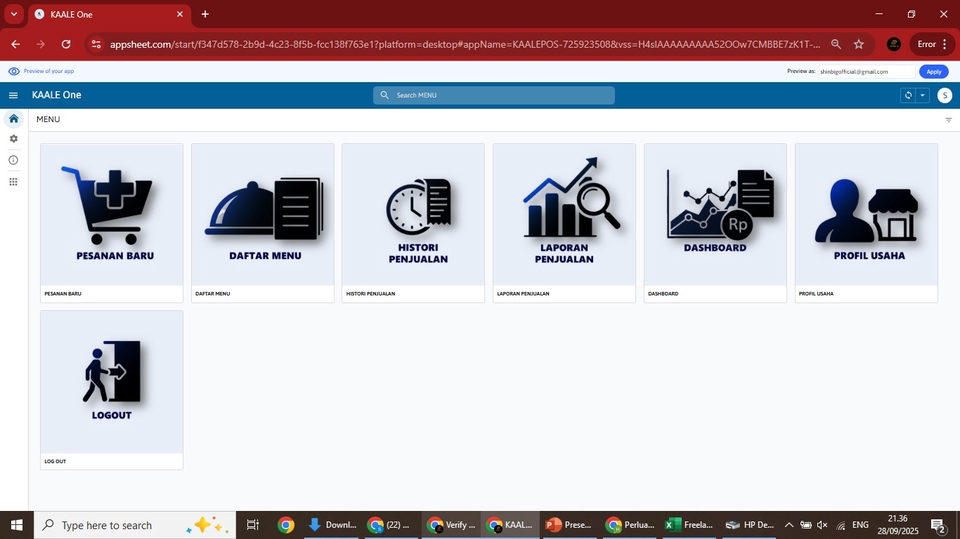Click the info icon in left sidebar
The image size is (960, 539).
click(x=13, y=160)
